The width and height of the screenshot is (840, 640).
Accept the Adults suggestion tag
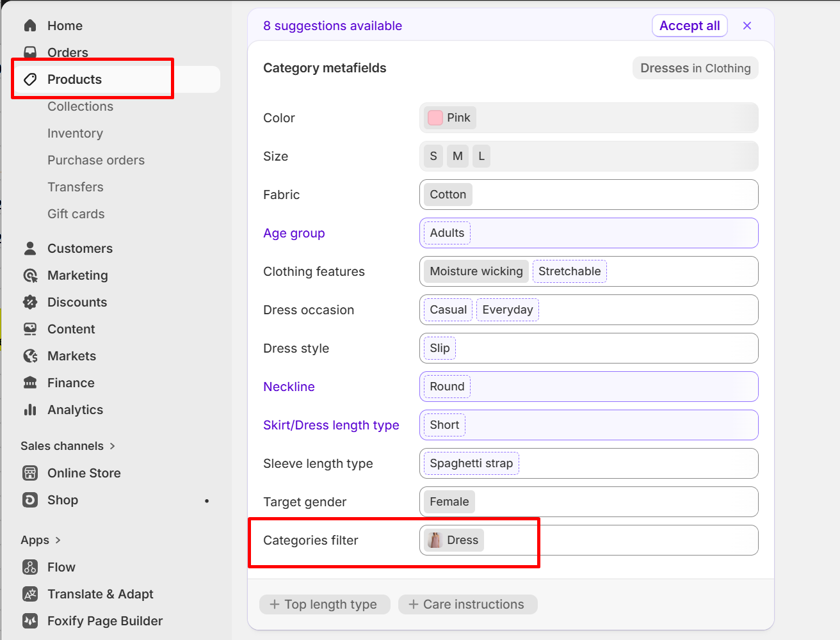click(447, 233)
